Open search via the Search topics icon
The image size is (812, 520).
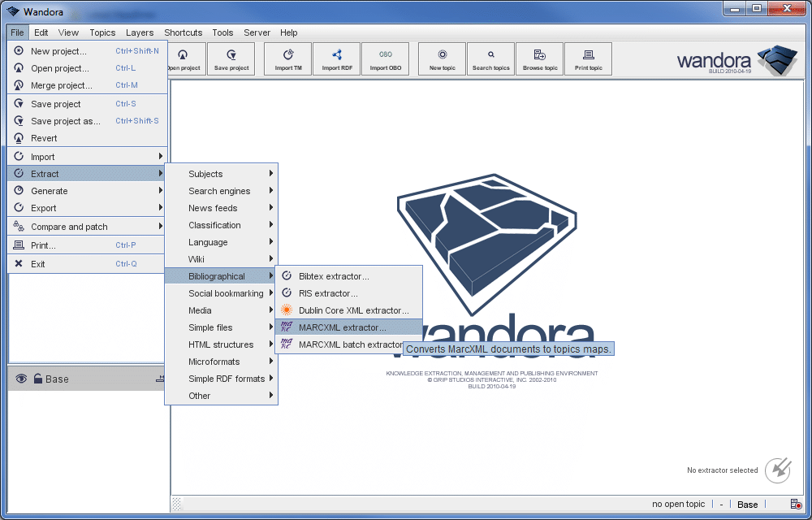pyautogui.click(x=490, y=58)
